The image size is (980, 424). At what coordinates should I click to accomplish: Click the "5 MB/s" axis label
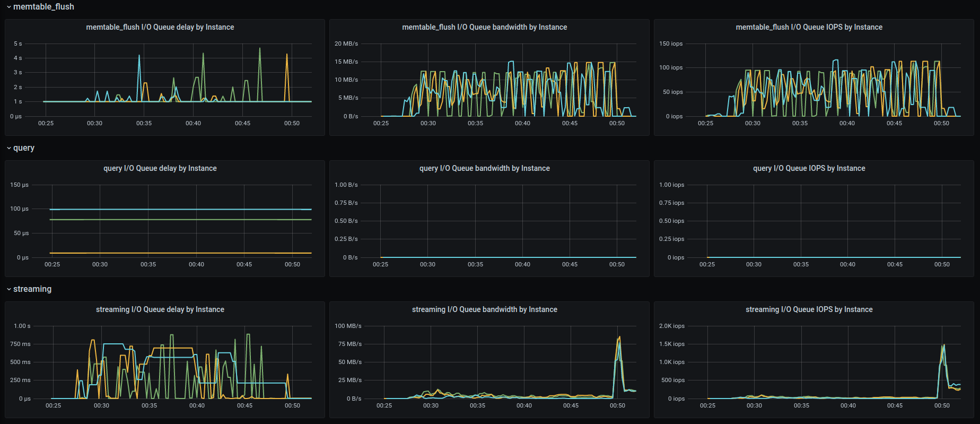[348, 98]
